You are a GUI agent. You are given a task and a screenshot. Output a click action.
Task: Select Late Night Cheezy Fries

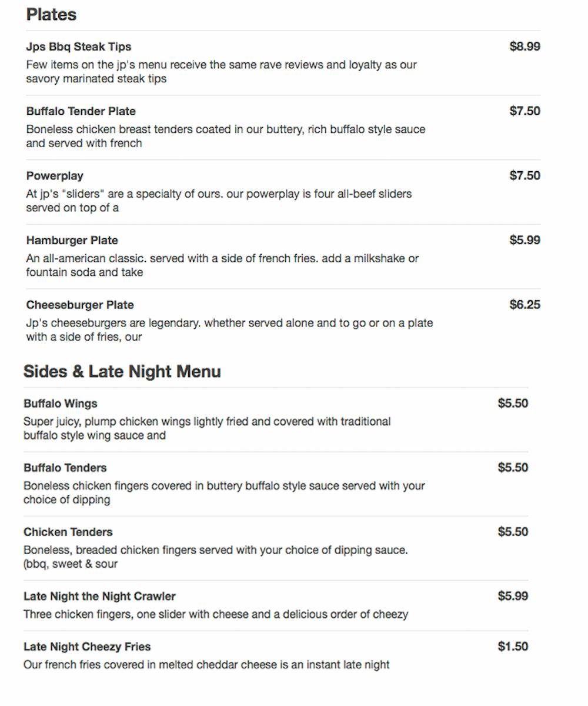pyautogui.click(x=87, y=647)
